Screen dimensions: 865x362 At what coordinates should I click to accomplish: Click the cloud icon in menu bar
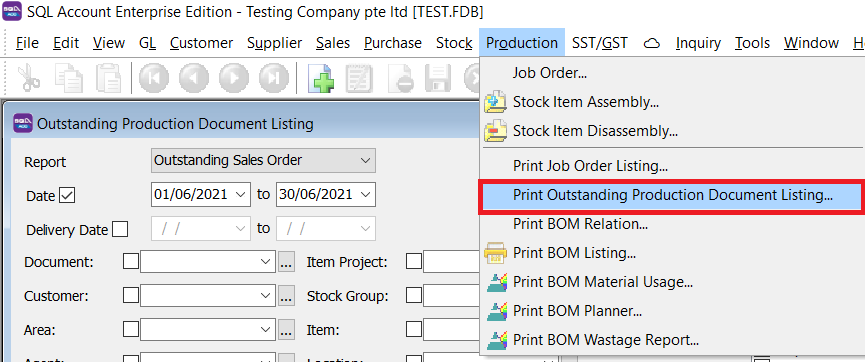[652, 43]
